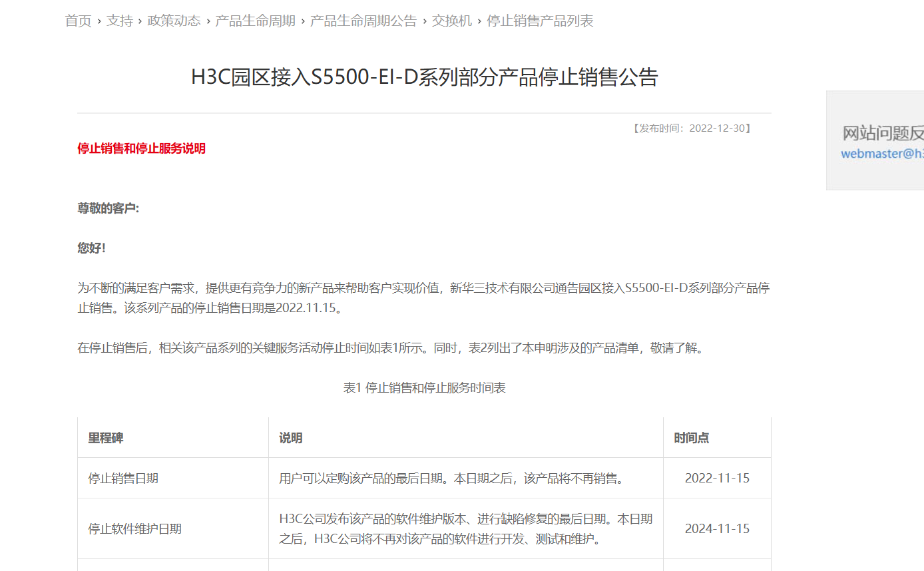Open the 首页 breadcrumb link
The height and width of the screenshot is (571, 924).
[x=78, y=21]
